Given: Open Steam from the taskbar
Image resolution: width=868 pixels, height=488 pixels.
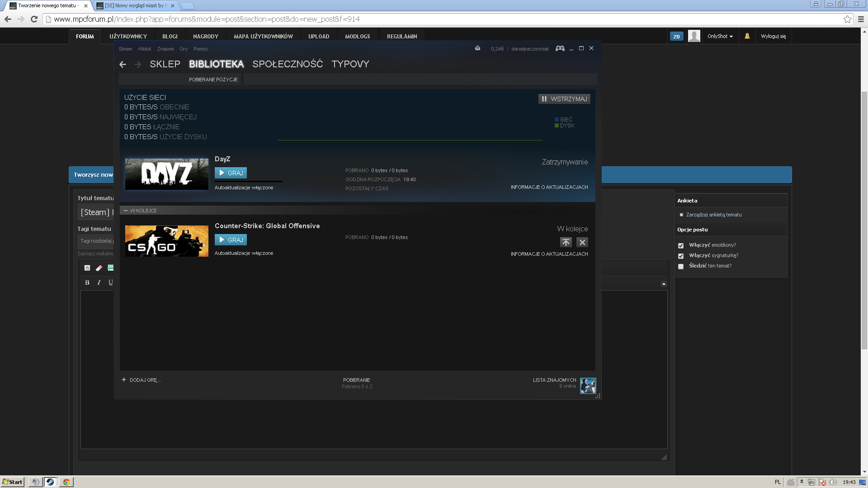Looking at the screenshot, I should tap(50, 482).
